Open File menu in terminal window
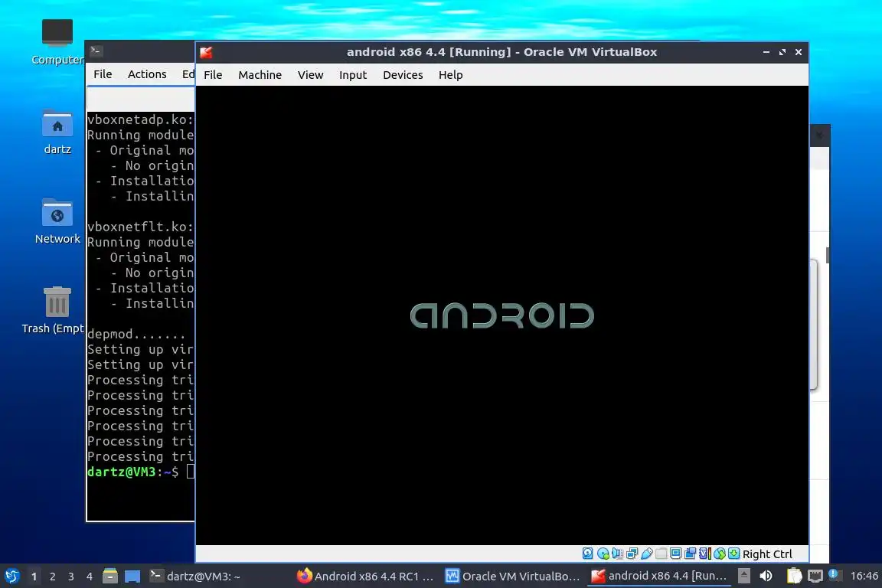Image resolution: width=882 pixels, height=588 pixels. (103, 74)
